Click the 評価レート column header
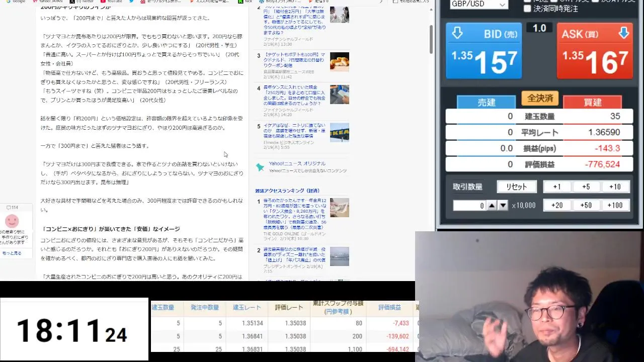644x362 pixels. pos(289,308)
